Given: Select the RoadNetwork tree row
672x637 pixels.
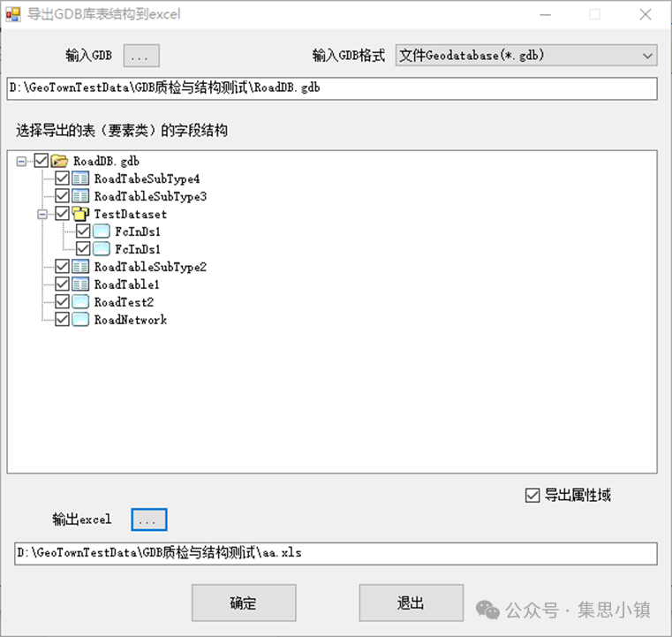Looking at the screenshot, I should point(131,320).
